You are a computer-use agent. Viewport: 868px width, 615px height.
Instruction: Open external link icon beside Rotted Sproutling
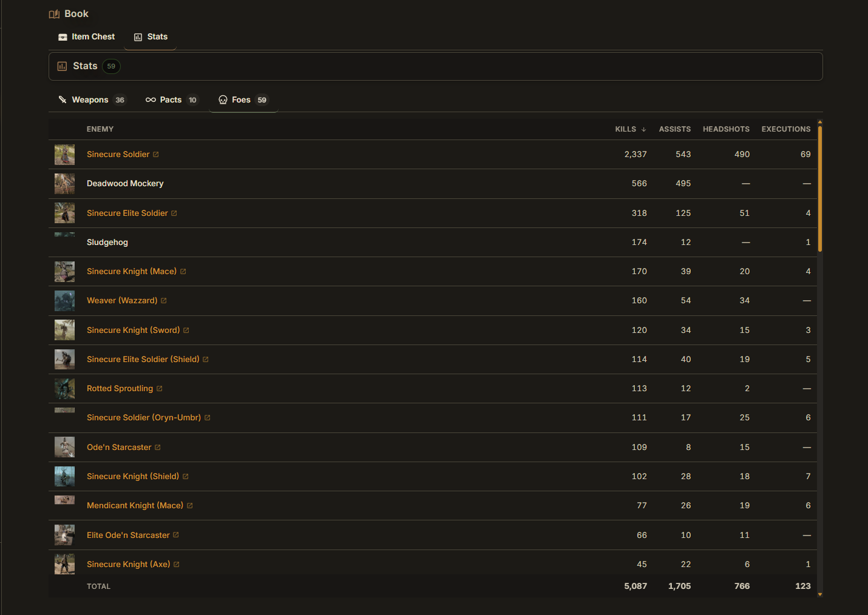point(160,389)
